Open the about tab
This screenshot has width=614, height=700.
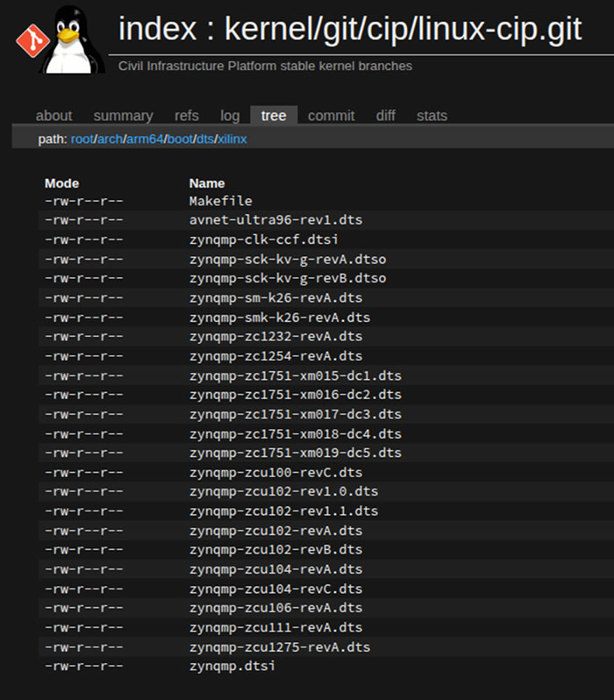point(54,116)
